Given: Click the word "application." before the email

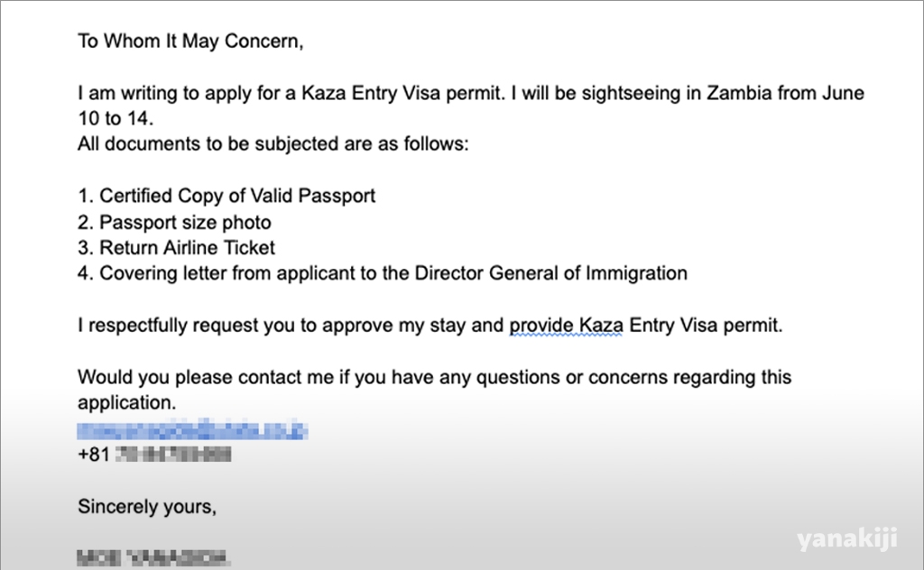Looking at the screenshot, I should pyautogui.click(x=126, y=403).
